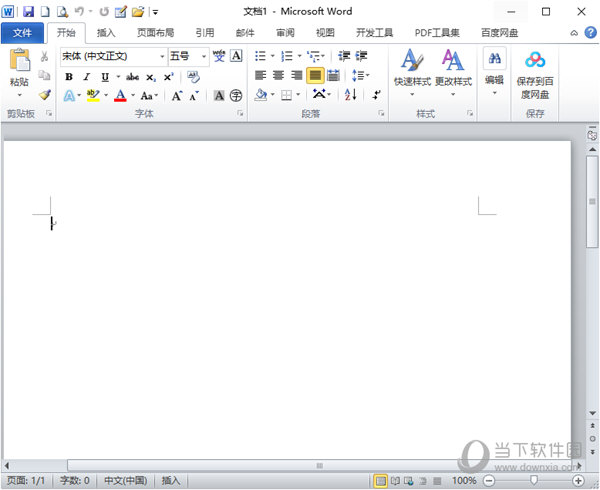600x490 pixels.
Task: Expand the 宋体 font name dropdown
Action: 162,56
